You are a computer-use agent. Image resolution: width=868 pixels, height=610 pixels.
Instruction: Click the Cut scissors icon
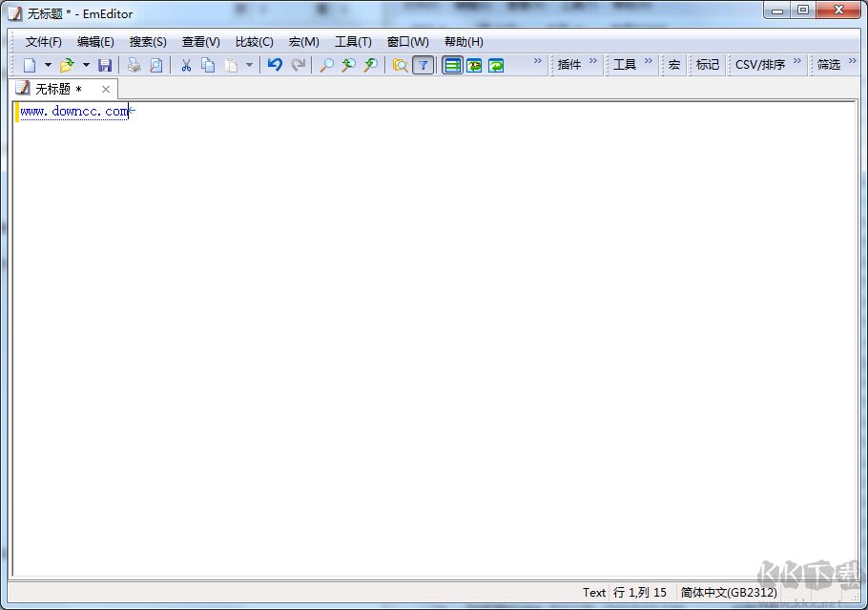point(186,65)
